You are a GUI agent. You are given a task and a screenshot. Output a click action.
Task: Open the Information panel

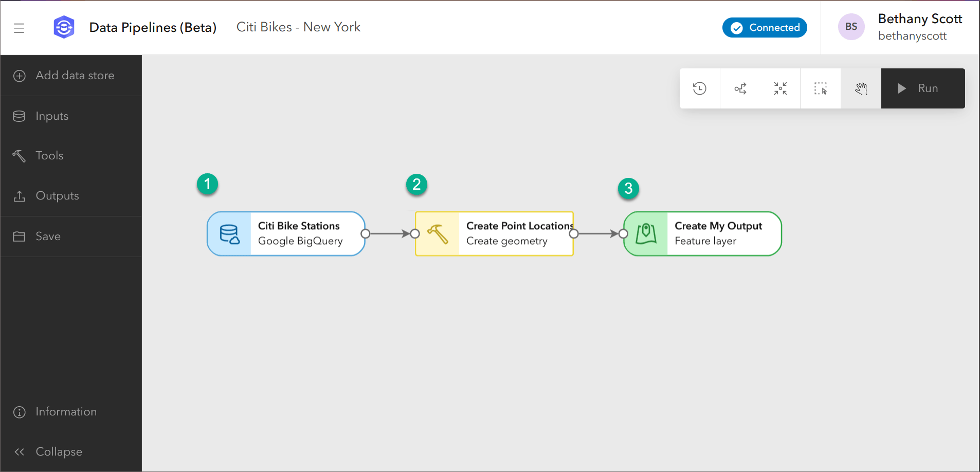click(x=66, y=411)
